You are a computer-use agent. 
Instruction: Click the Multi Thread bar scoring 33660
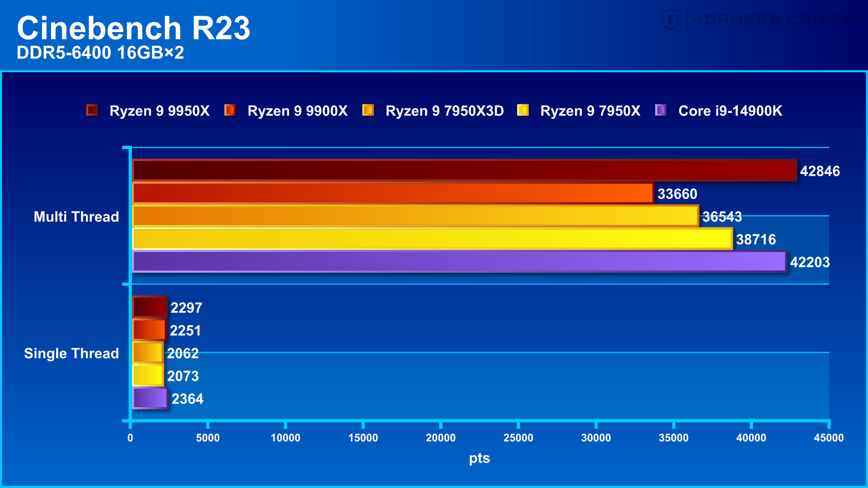[393, 193]
